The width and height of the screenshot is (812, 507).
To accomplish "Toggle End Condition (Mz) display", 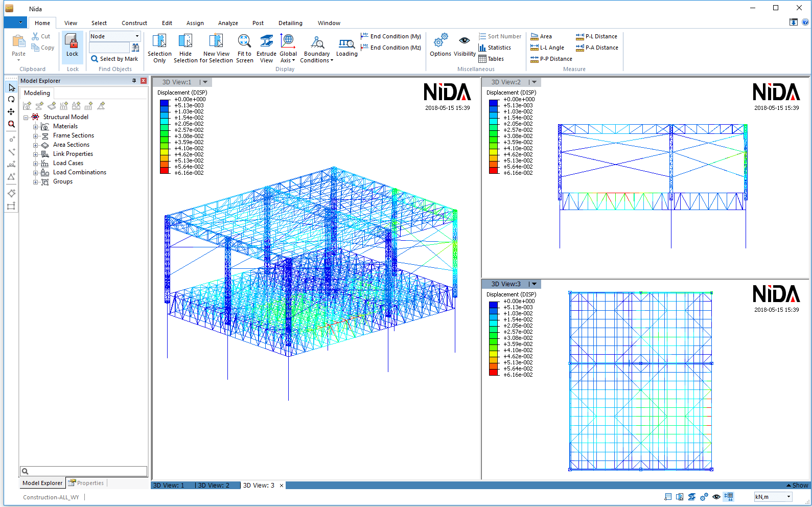I will (x=391, y=48).
